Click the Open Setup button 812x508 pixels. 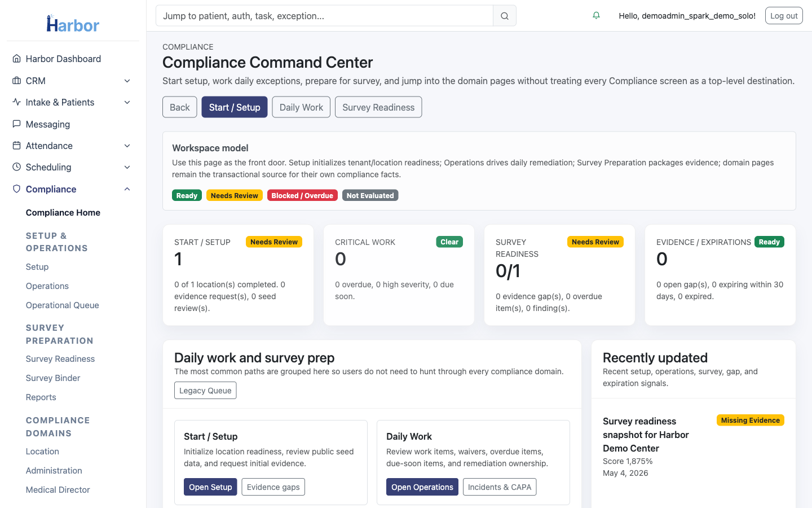[x=210, y=487]
